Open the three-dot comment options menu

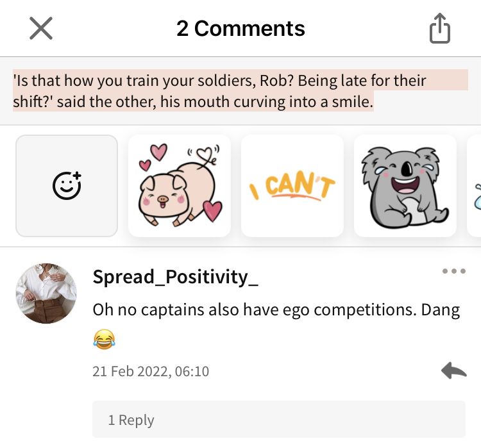[x=454, y=271]
